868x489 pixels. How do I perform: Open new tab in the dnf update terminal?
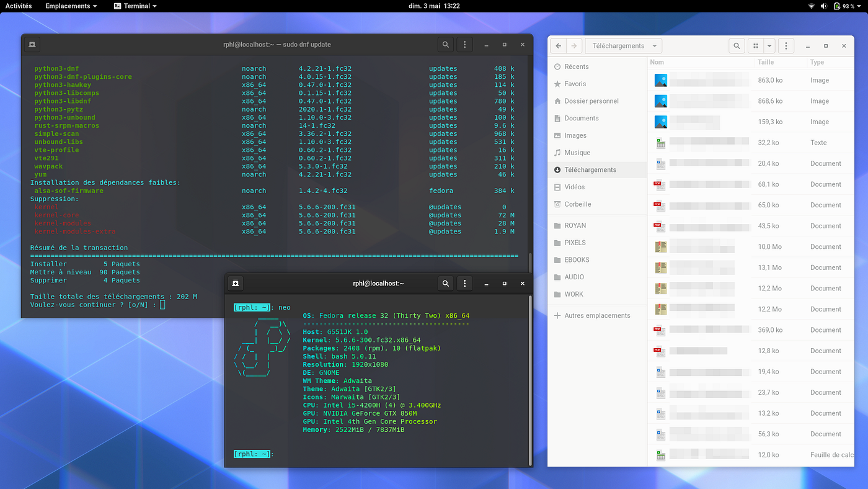[32, 45]
